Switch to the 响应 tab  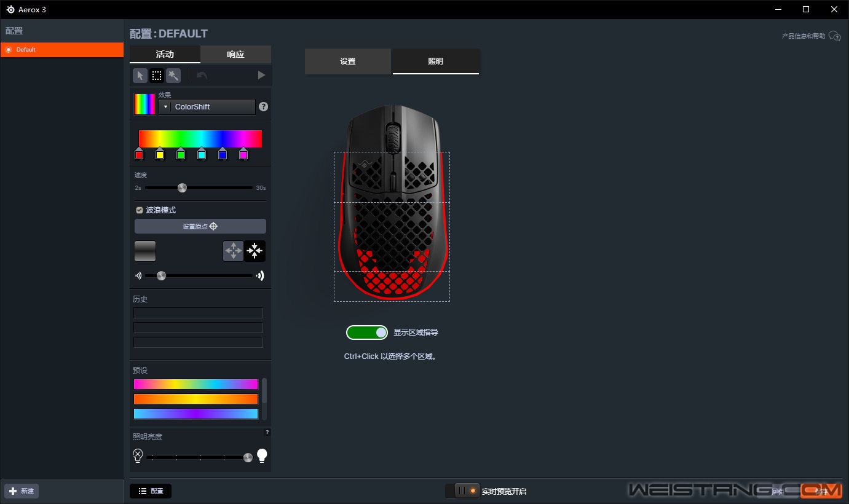point(235,54)
